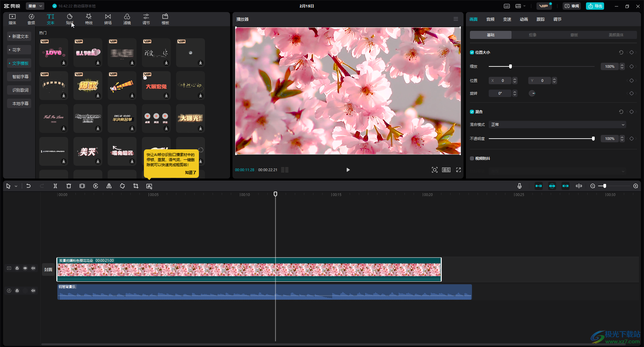Click the freeze frame tool icon
Screen dimensions: 644x347
pyautogui.click(x=82, y=186)
